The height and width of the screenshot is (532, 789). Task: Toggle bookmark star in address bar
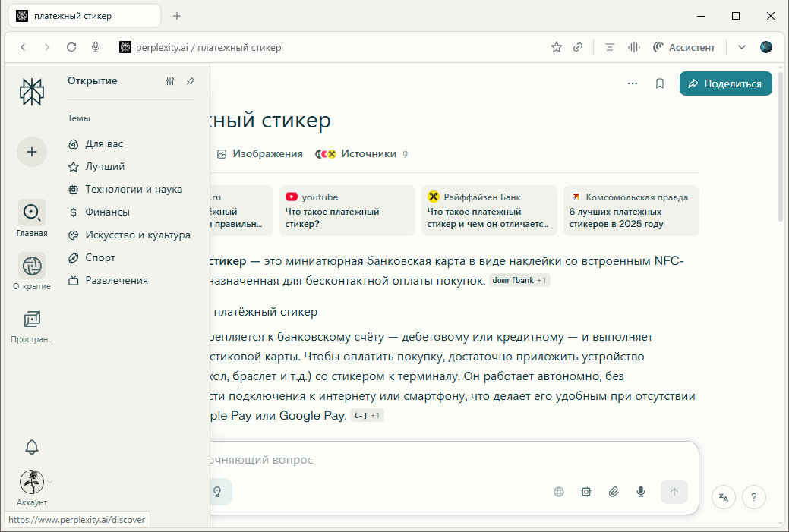[557, 47]
